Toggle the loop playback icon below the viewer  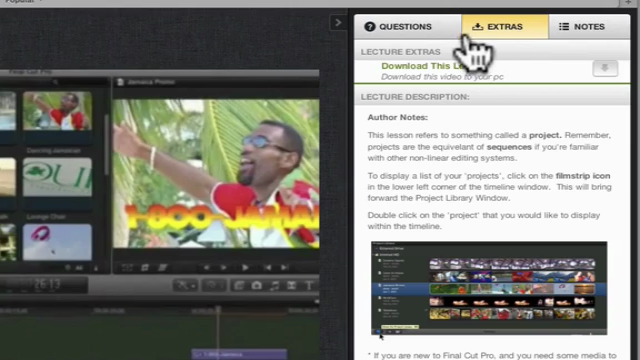point(145,268)
